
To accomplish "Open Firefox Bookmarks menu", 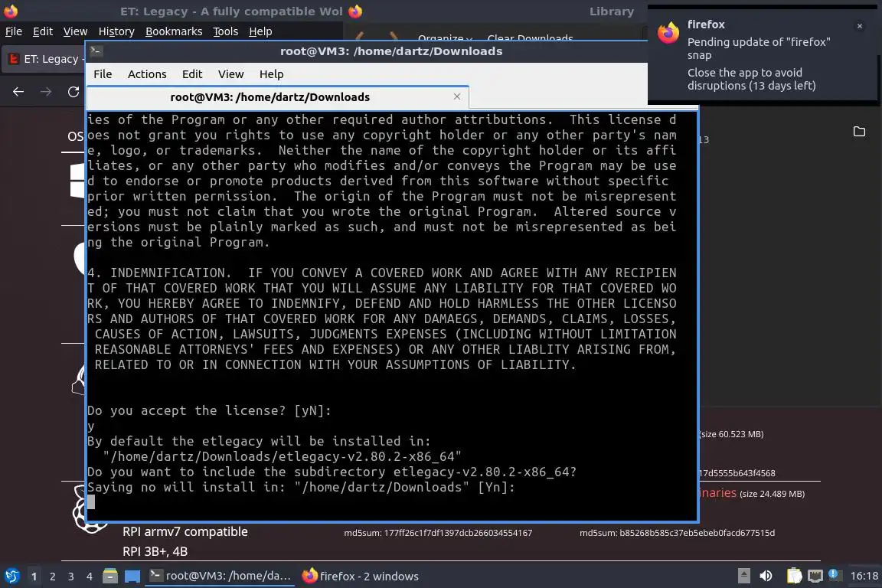I will click(174, 31).
